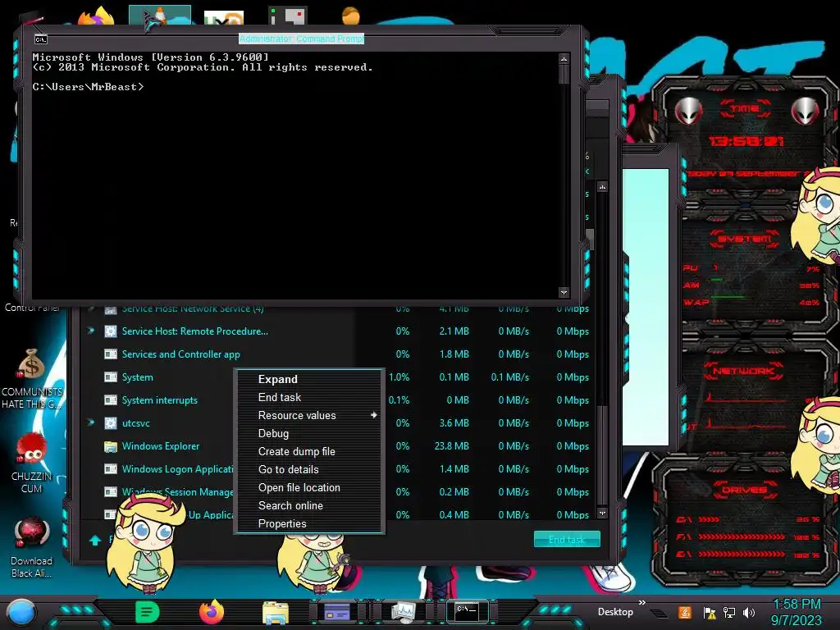Click the Administrator: Command Prompt title text
Viewport: 840px width, 630px height.
click(x=301, y=39)
